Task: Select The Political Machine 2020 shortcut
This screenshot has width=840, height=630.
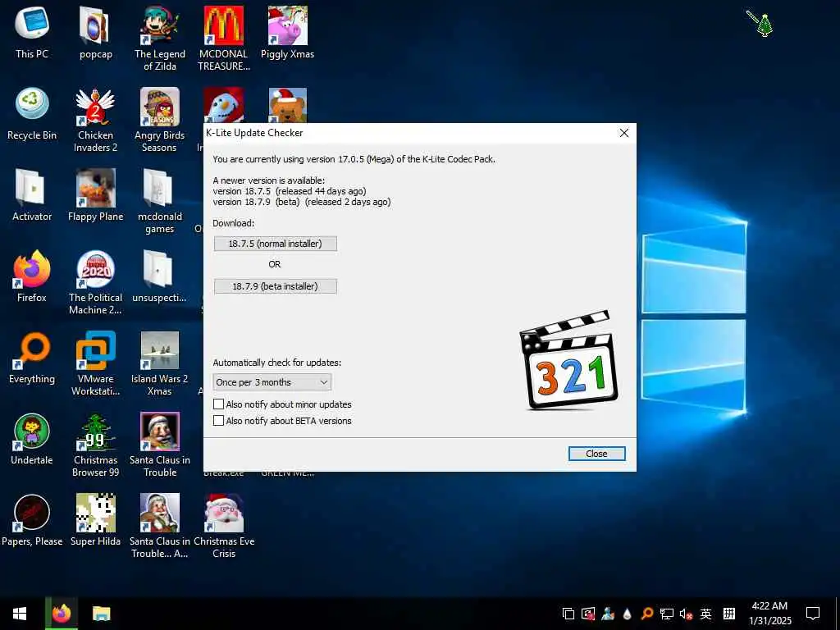Action: pos(95,282)
